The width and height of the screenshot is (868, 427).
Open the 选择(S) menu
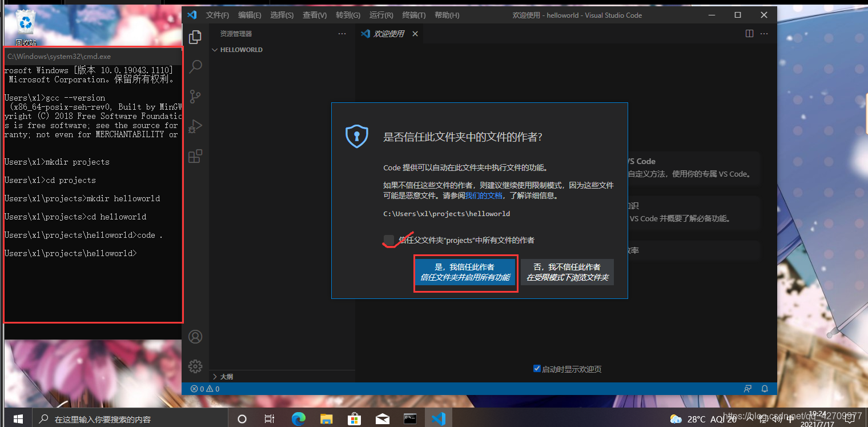(282, 15)
